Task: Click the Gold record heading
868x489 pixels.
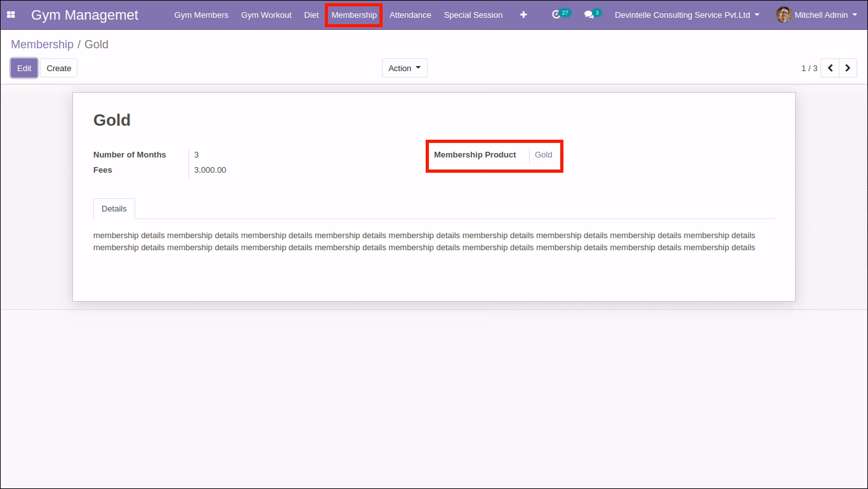Action: [x=112, y=120]
